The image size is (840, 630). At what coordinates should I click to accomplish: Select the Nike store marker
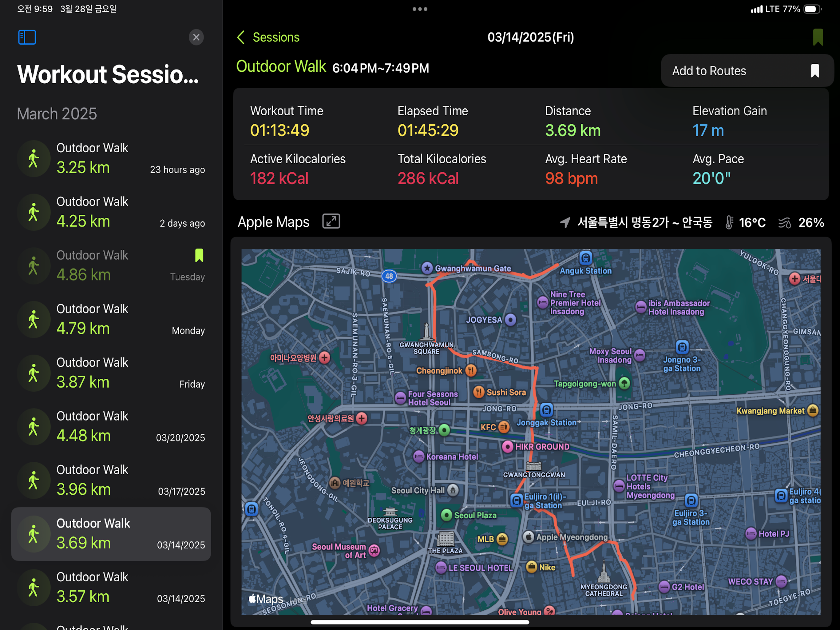tap(532, 567)
